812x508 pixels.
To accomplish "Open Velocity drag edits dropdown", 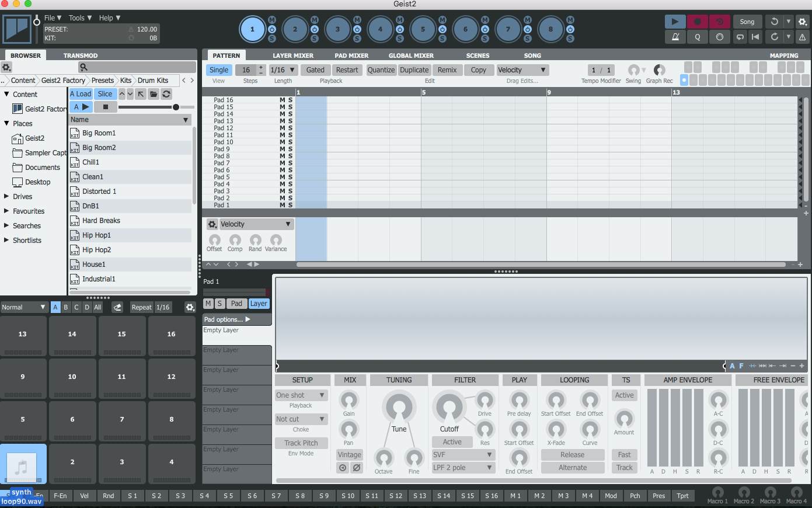I will coord(522,70).
